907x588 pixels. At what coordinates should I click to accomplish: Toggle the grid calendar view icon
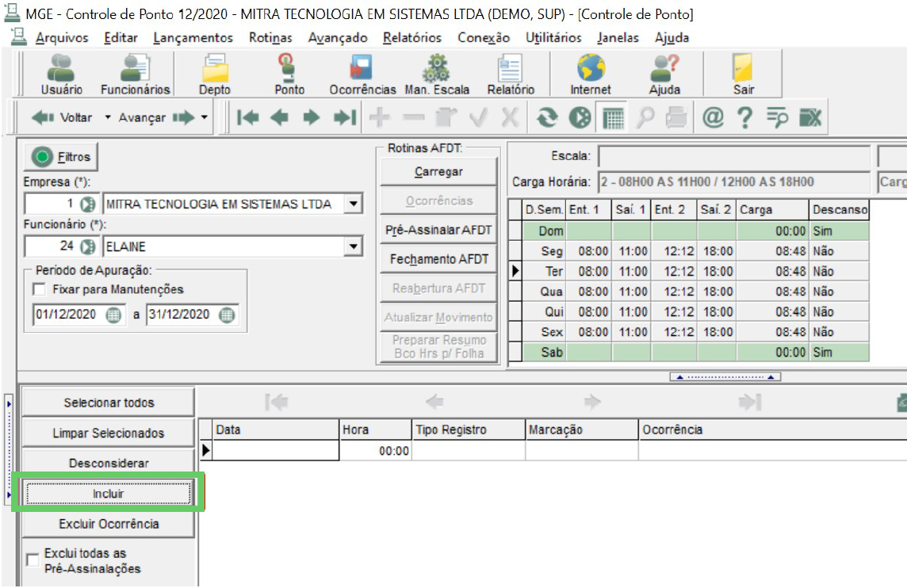pos(613,117)
